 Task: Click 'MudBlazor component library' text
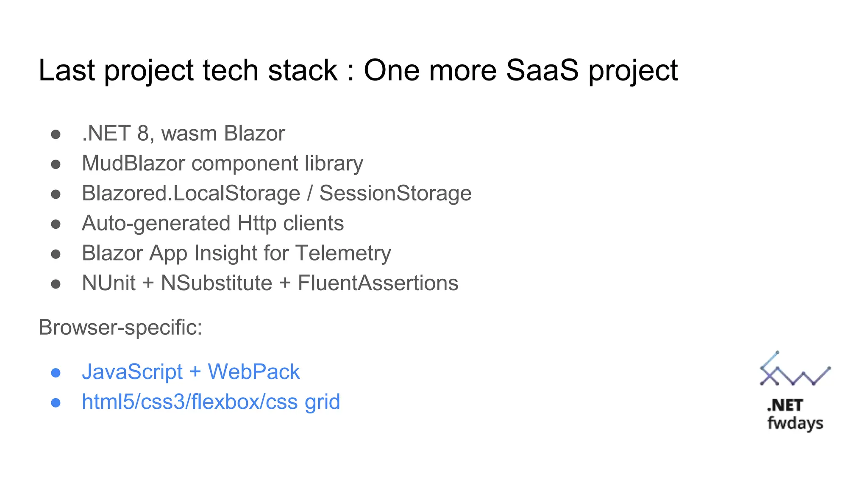223,164
